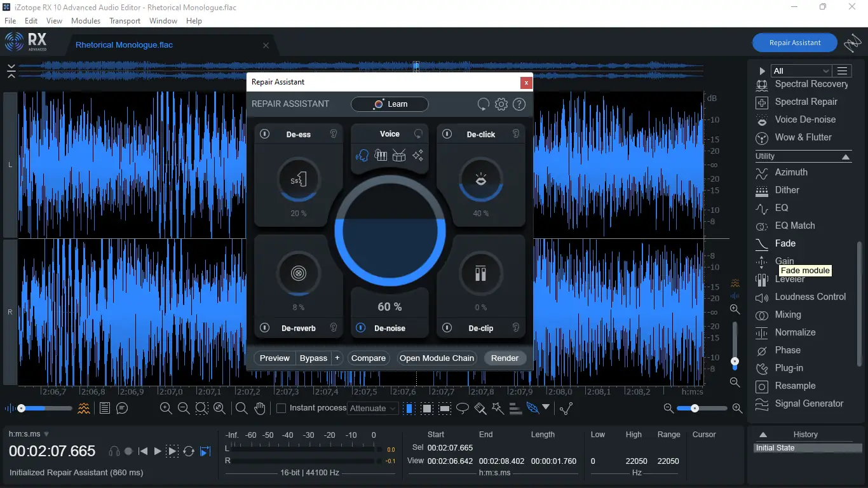Open the All module filter dropdown

coord(801,71)
